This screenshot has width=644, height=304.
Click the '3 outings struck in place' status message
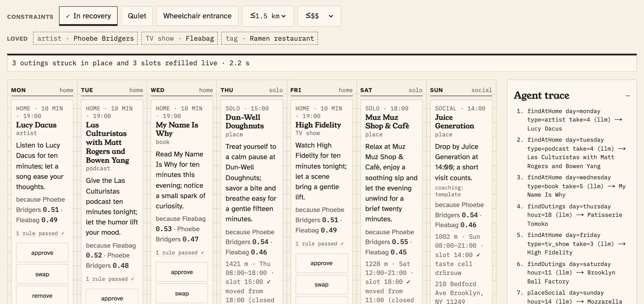click(131, 63)
